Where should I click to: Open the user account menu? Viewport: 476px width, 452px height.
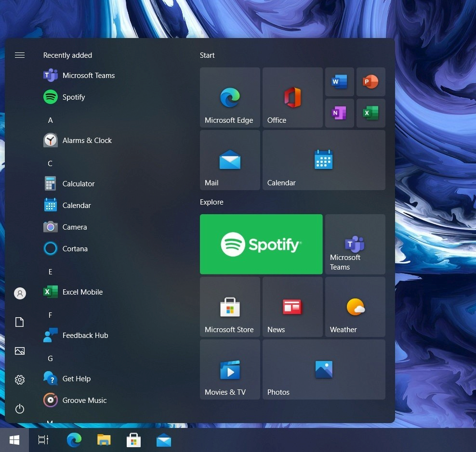[x=20, y=293]
